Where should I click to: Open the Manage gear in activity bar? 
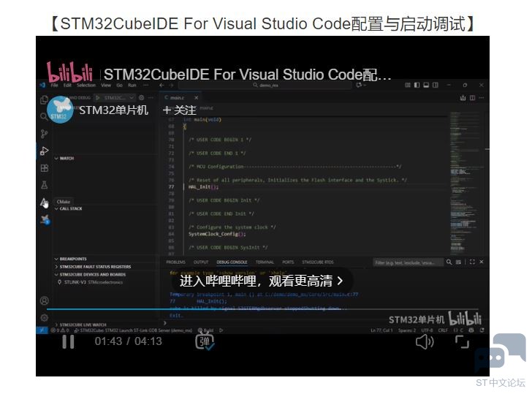click(x=44, y=318)
